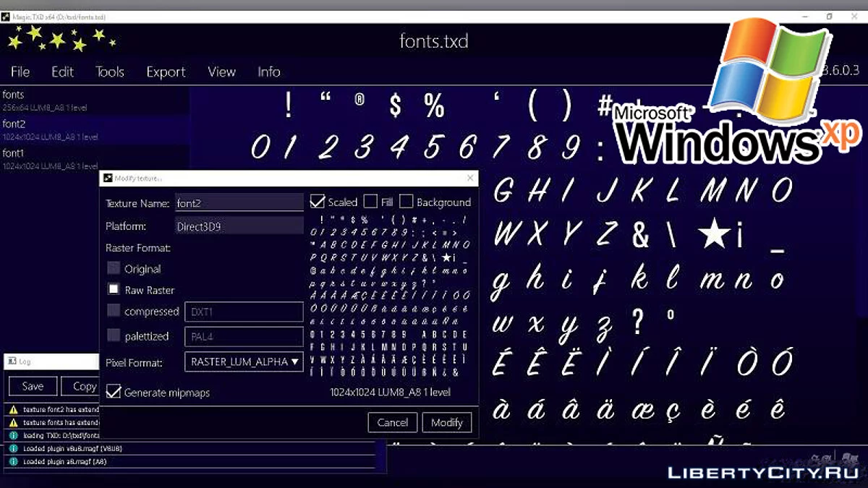The height and width of the screenshot is (488, 868).
Task: Click log text 'texture font2 has extend'
Action: tap(61, 409)
